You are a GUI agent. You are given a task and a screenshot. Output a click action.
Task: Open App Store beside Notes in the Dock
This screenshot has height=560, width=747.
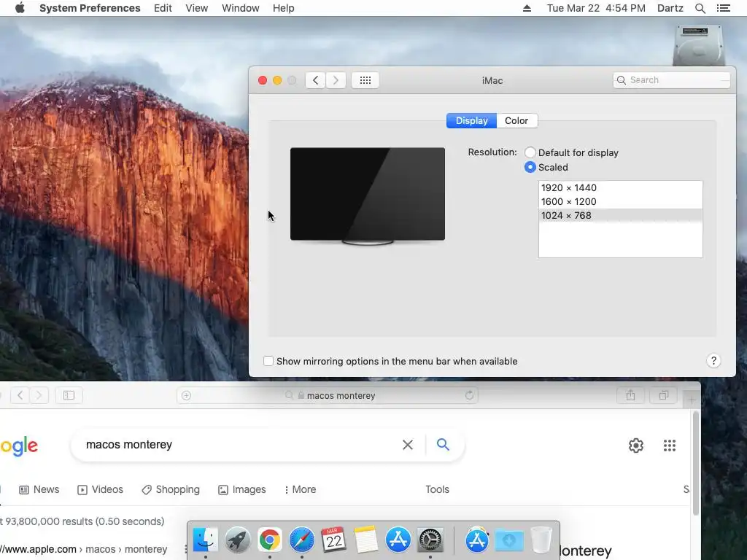(x=398, y=540)
